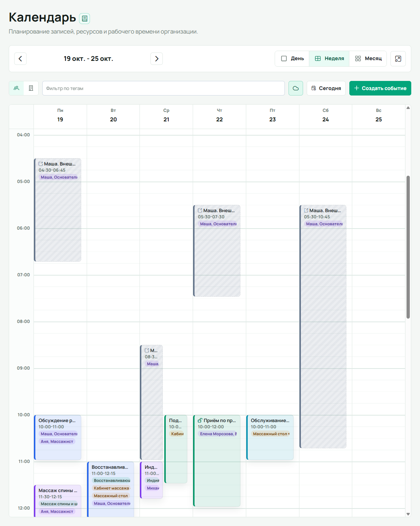Click the document icon beside the Календарь title
Image resolution: width=420 pixels, height=526 pixels.
[x=85, y=19]
